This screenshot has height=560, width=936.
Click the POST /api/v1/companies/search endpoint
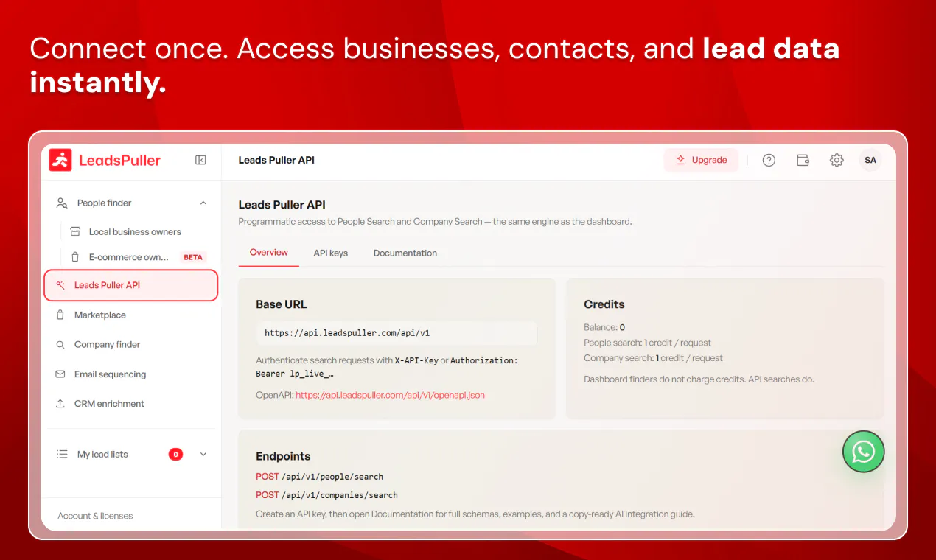click(x=326, y=495)
